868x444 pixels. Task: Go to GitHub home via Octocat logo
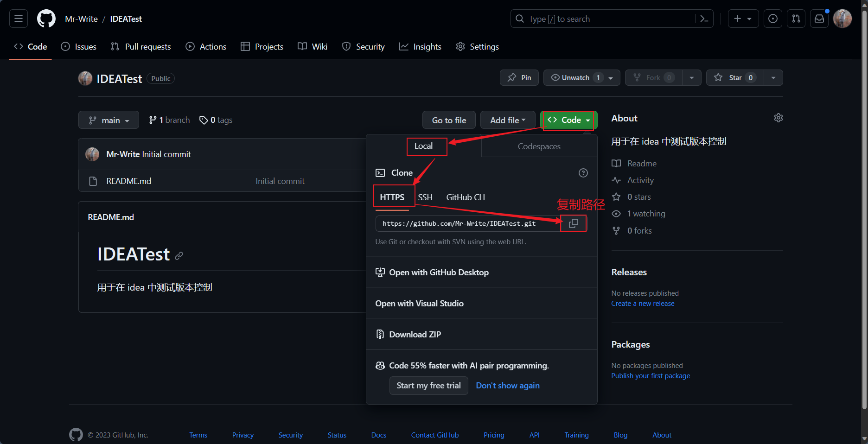point(46,19)
